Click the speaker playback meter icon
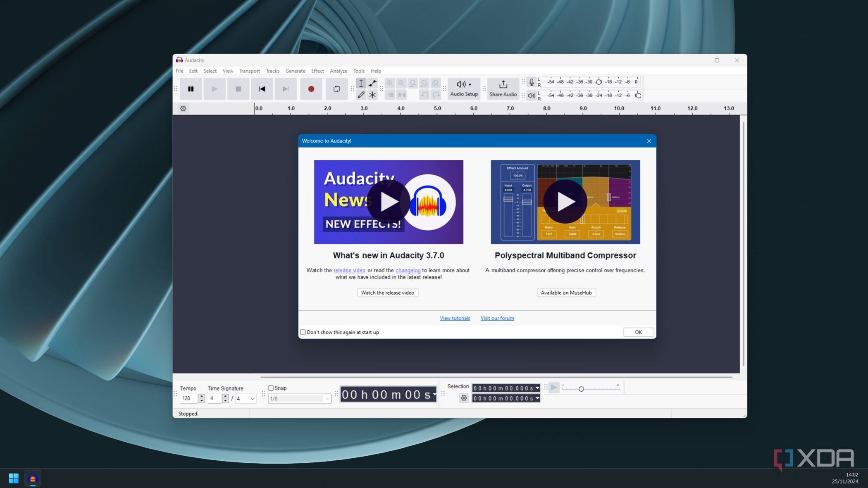The height and width of the screenshot is (488, 868). pos(532,95)
